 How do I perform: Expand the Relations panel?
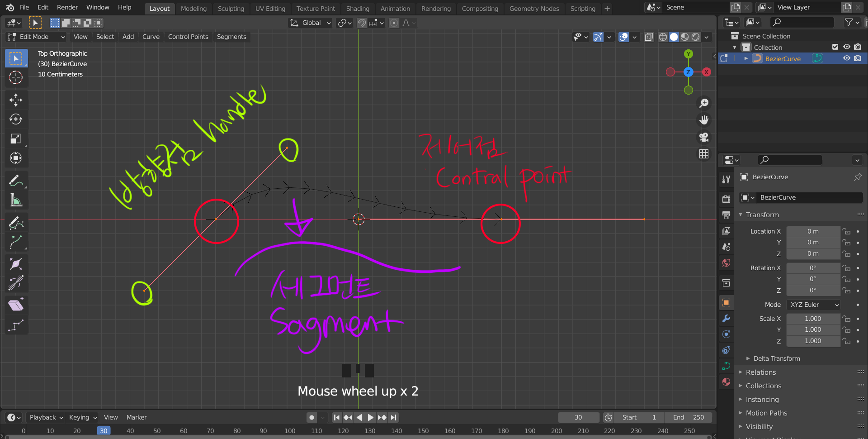click(x=760, y=372)
